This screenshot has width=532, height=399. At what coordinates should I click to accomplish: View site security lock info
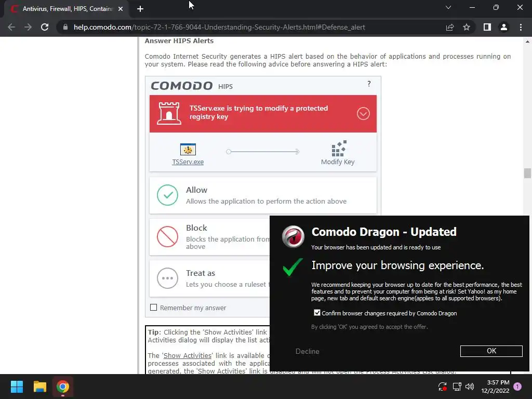[x=65, y=27]
